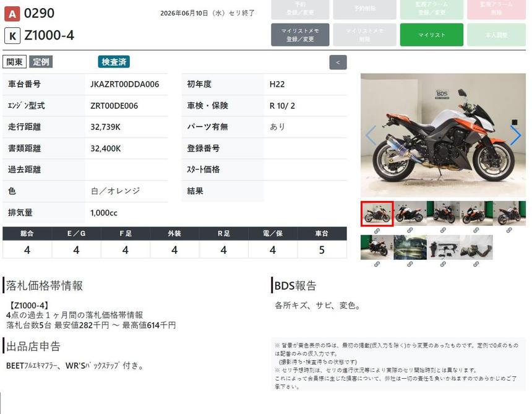Open link icon under spare parts thumbnail
This screenshot has height=414, width=532.
(x=443, y=264)
